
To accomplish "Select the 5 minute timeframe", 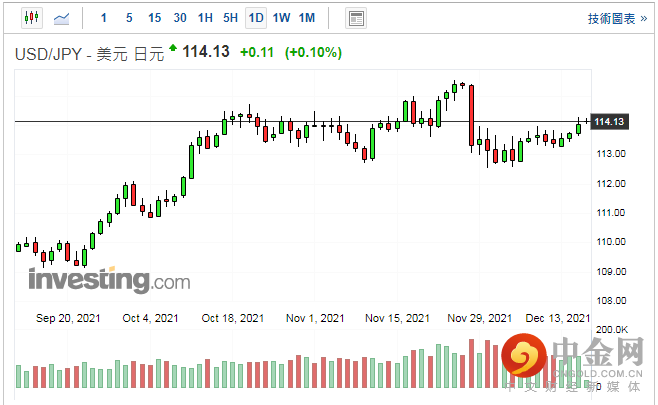I will pyautogui.click(x=129, y=18).
